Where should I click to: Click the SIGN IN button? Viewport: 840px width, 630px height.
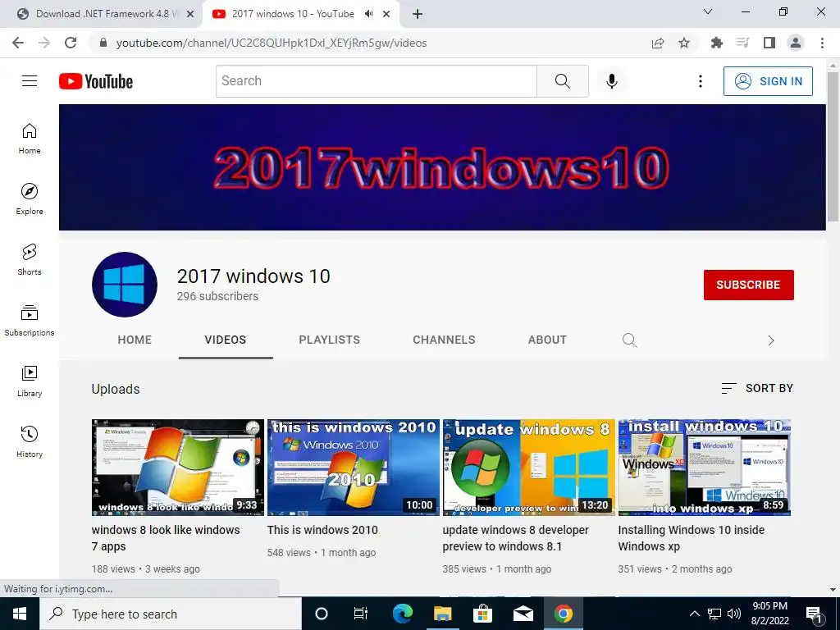pyautogui.click(x=768, y=81)
